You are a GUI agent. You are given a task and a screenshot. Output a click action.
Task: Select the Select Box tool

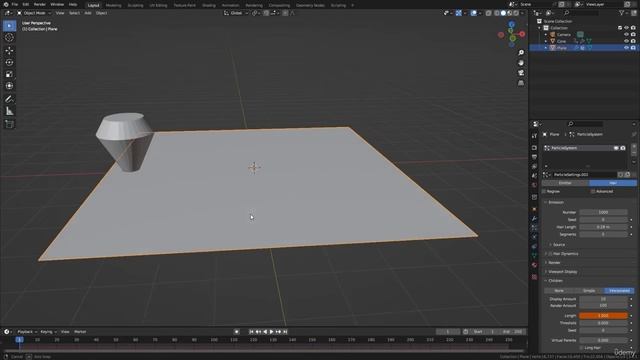(x=9, y=26)
